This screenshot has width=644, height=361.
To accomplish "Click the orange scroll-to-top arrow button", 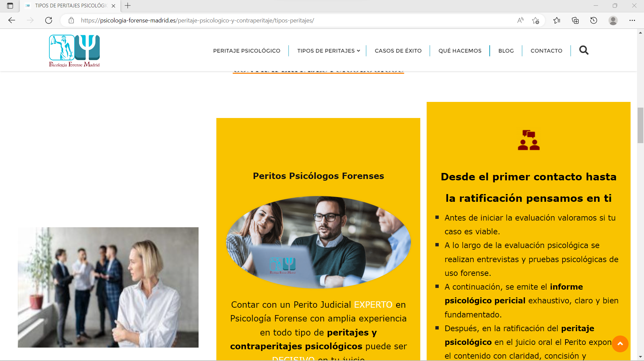I will click(620, 344).
